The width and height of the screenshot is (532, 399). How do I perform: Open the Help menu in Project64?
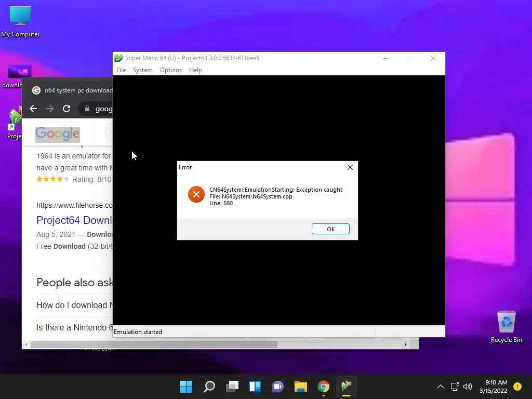tap(195, 70)
